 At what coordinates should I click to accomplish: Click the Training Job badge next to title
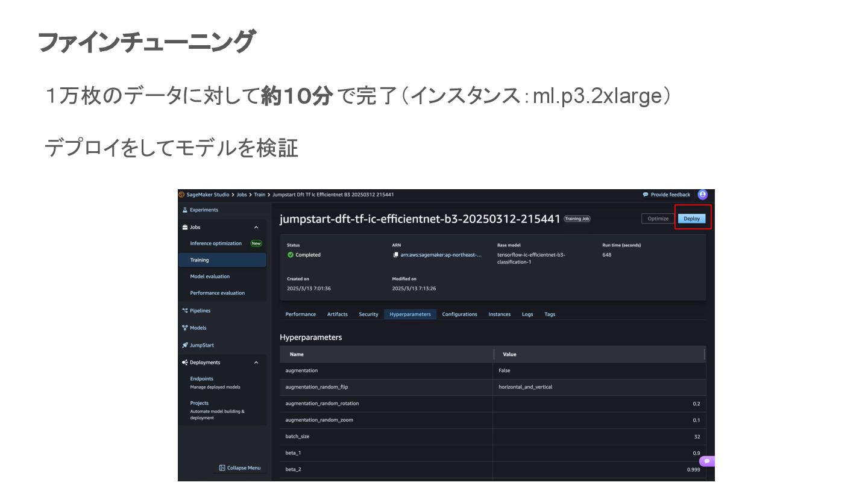pyautogui.click(x=577, y=219)
